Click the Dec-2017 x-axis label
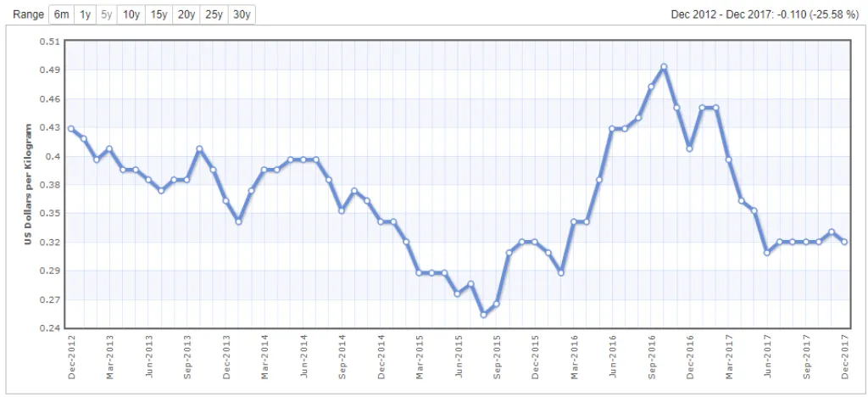The image size is (868, 397). 844,355
